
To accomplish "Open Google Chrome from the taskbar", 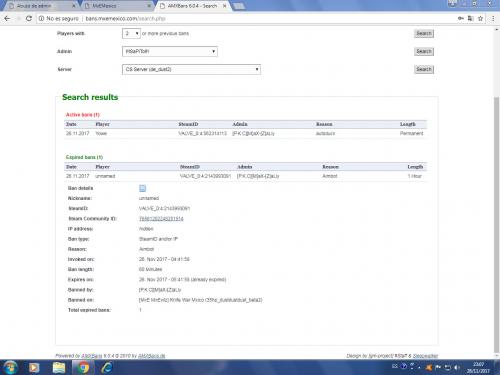I will click(83, 367).
